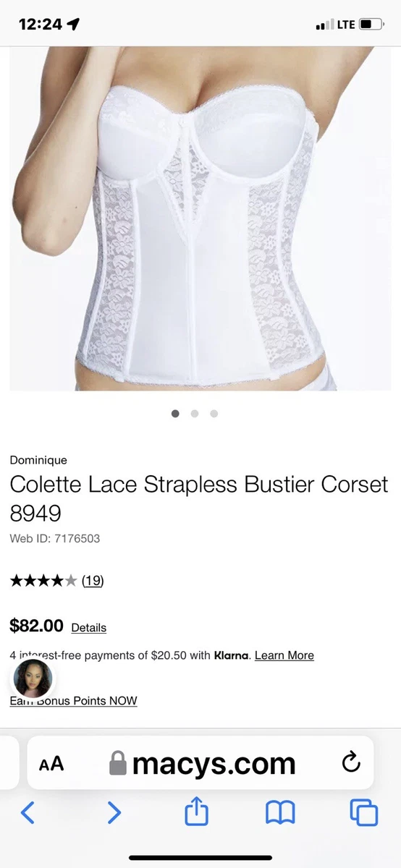Tap the location arrow in status bar

[73, 25]
